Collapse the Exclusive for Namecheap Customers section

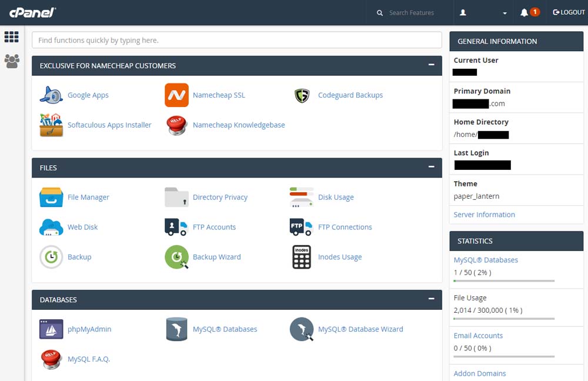pos(431,65)
